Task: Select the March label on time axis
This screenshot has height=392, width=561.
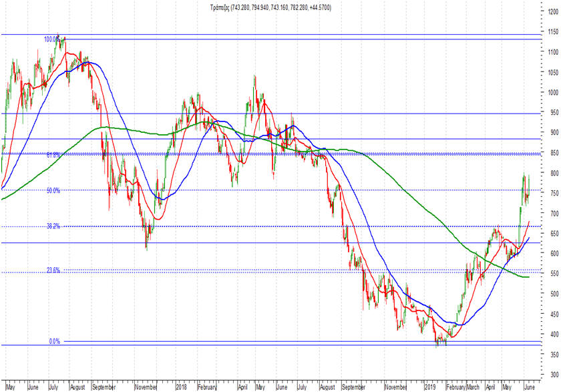Action: tap(474, 387)
